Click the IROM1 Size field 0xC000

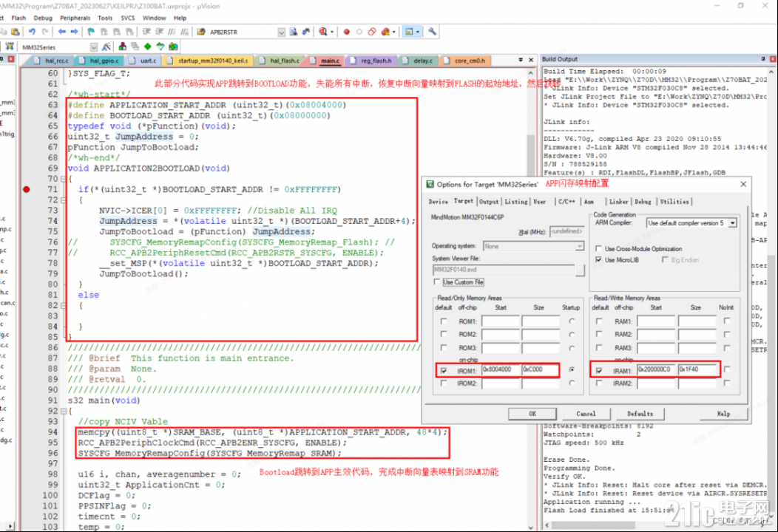click(x=540, y=369)
